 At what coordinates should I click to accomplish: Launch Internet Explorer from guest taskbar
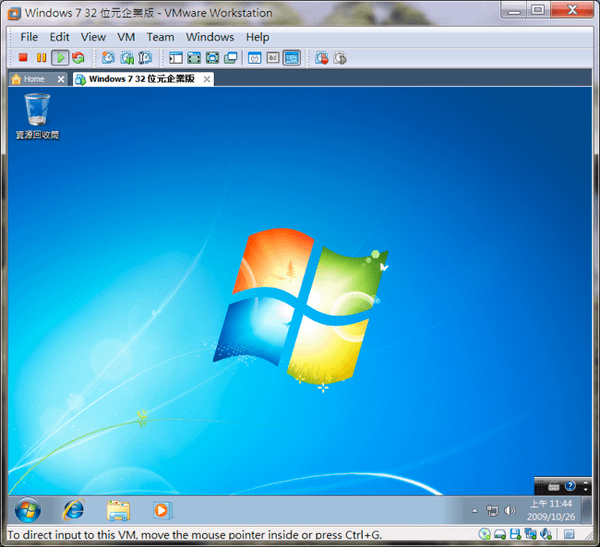tap(73, 510)
